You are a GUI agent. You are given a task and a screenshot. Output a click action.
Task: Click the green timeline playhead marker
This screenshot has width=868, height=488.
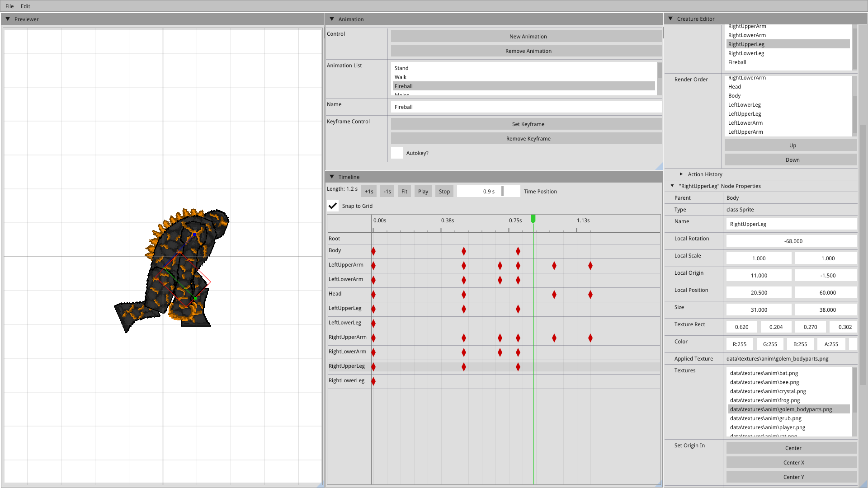[533, 219]
